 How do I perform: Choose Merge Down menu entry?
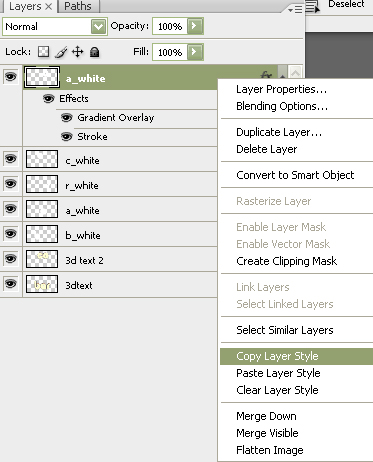tap(266, 416)
